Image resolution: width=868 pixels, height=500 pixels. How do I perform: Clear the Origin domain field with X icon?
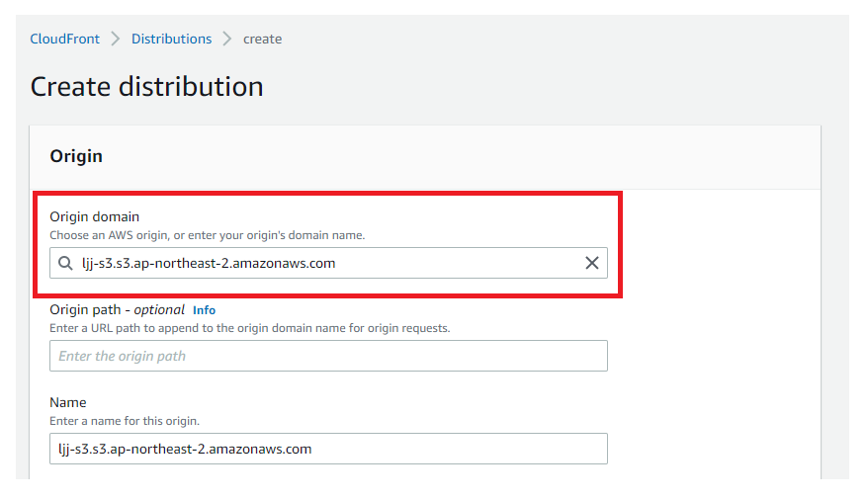click(x=592, y=263)
